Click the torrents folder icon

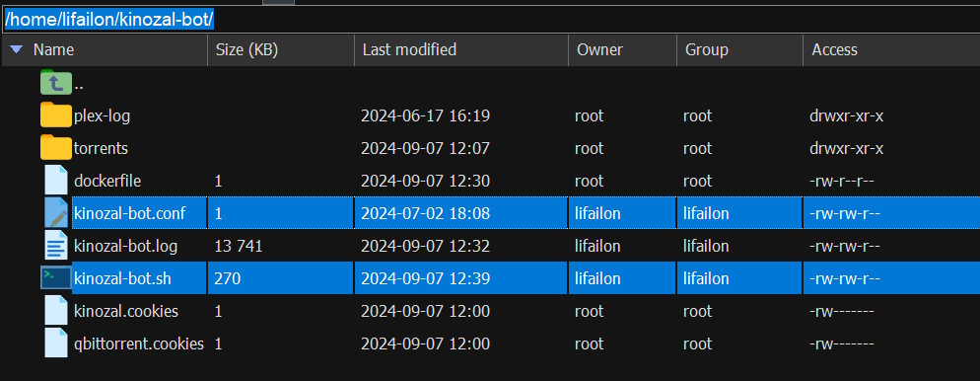pos(56,148)
